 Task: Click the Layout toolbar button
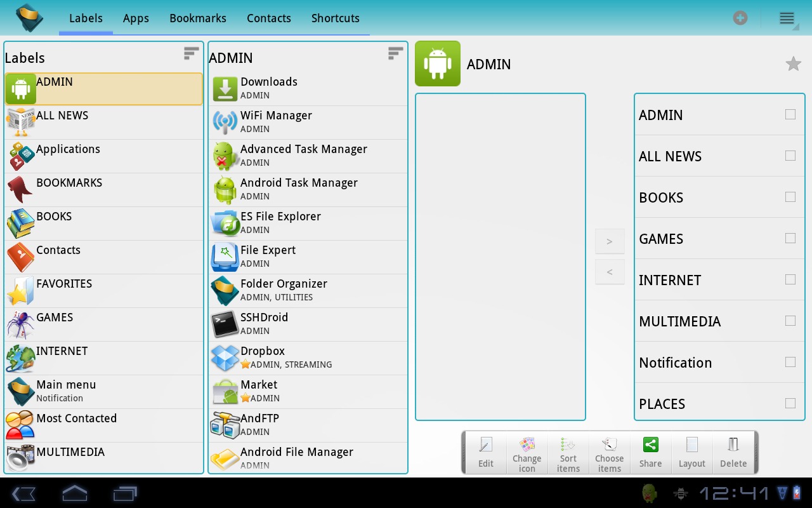click(692, 453)
